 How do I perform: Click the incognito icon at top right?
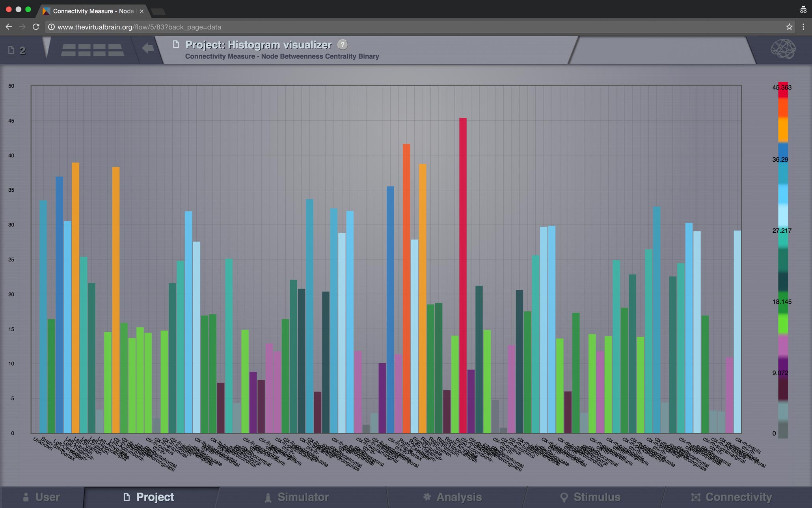coord(803,10)
